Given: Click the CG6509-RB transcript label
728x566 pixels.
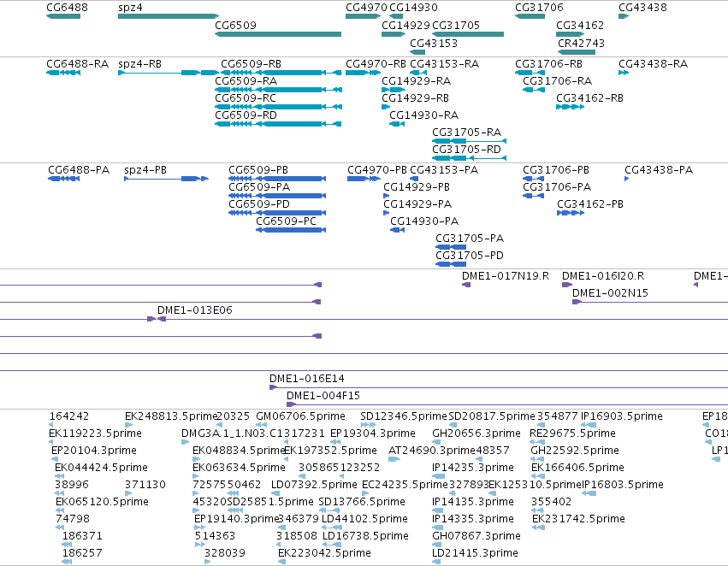Looking at the screenshot, I should (x=251, y=63).
